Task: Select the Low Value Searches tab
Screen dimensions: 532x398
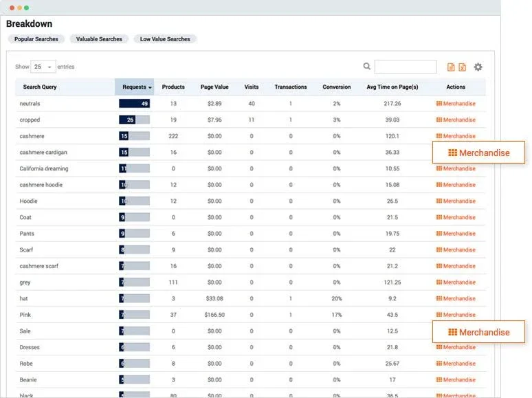Action: tap(165, 39)
